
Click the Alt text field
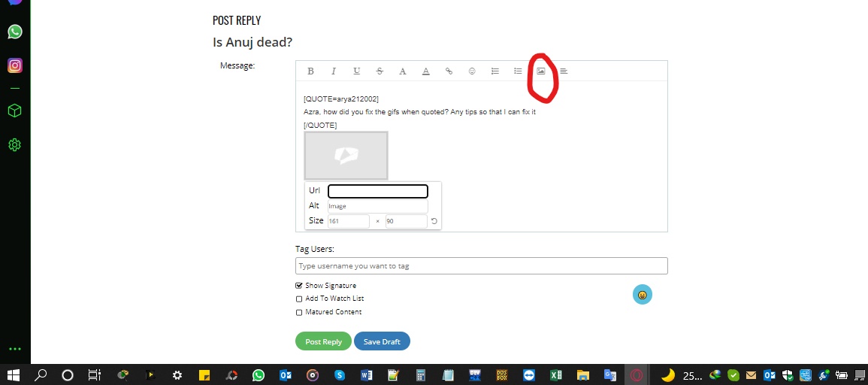pos(377,206)
